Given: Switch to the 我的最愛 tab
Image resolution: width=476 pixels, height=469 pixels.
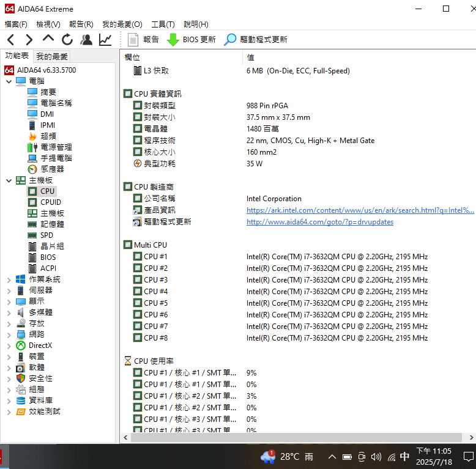Looking at the screenshot, I should pyautogui.click(x=52, y=56).
